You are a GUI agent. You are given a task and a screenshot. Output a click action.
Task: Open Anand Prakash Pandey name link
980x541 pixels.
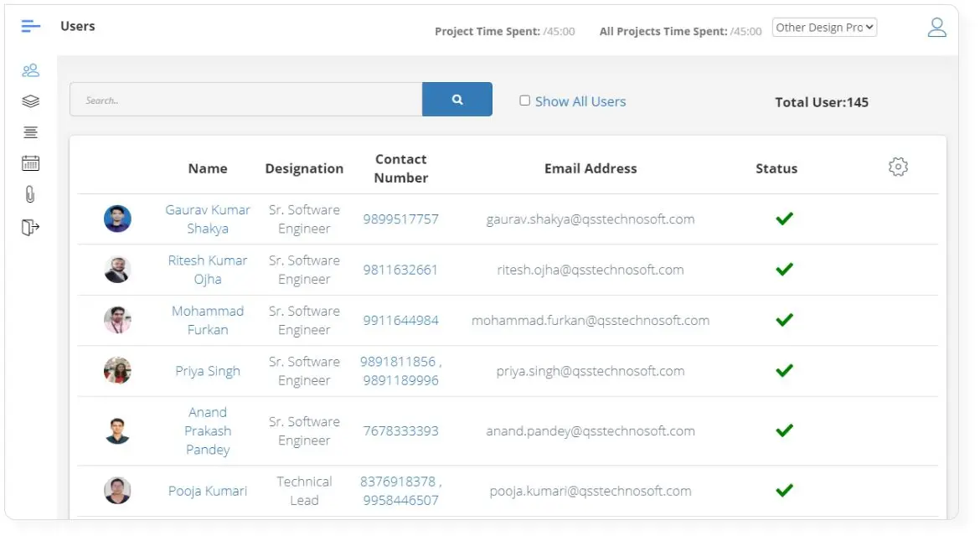(208, 430)
